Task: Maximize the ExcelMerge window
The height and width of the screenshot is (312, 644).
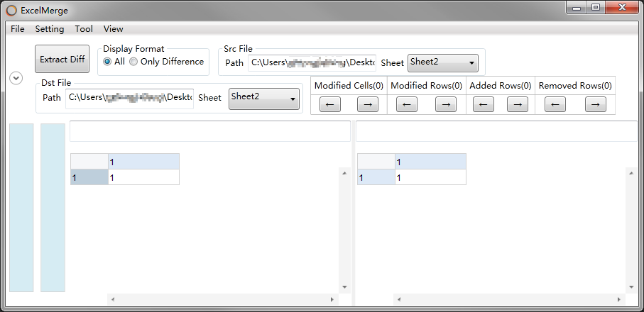Action: click(595, 8)
